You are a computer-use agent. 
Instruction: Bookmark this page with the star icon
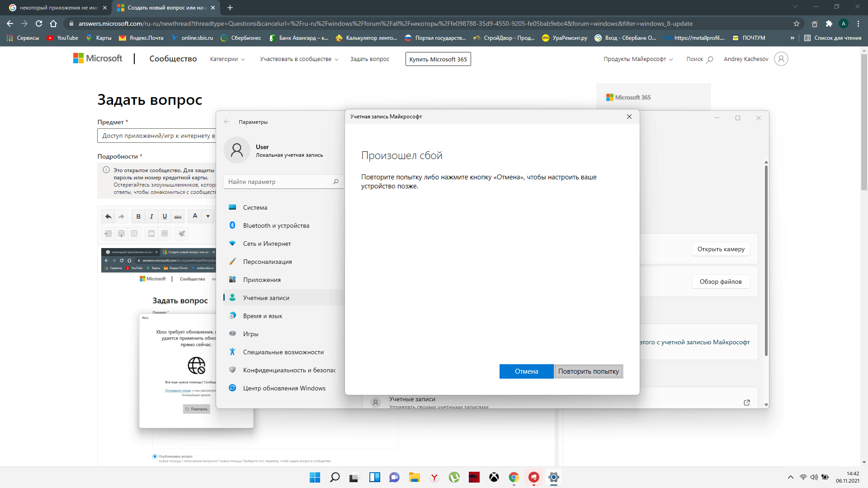click(x=796, y=23)
